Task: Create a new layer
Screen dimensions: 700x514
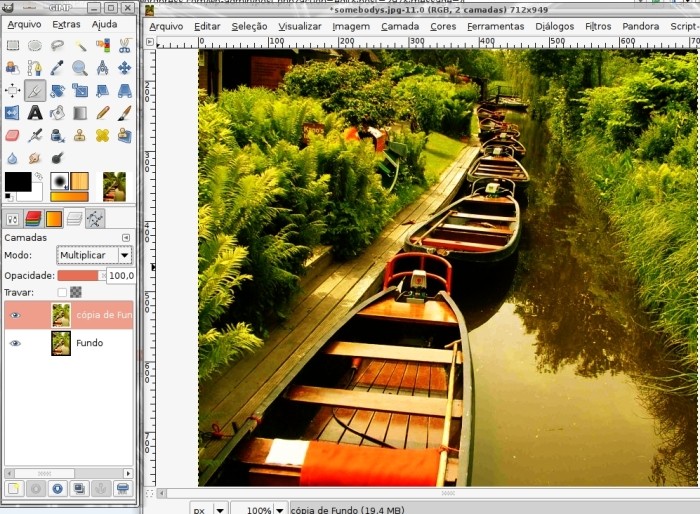Action: point(14,489)
